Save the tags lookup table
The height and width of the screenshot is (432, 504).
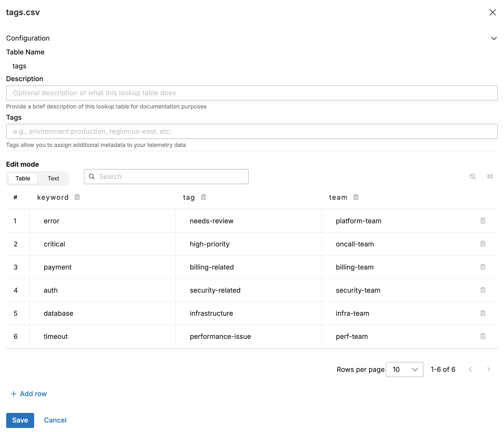[x=20, y=420]
